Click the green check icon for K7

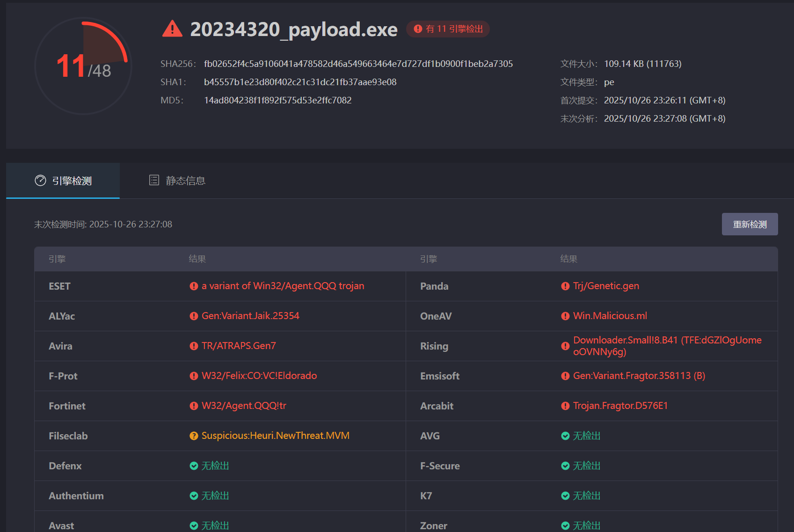pos(565,496)
